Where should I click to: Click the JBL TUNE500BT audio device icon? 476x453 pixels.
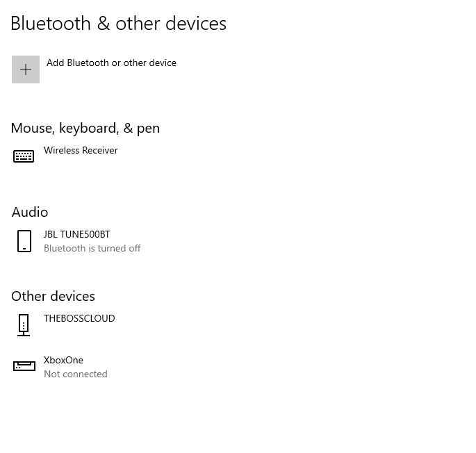pos(24,241)
